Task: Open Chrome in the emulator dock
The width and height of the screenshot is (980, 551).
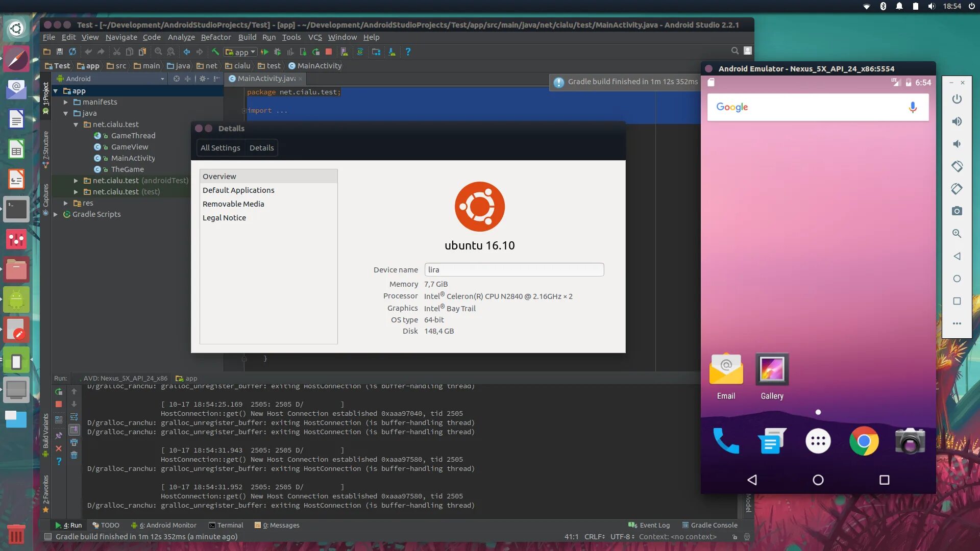Action: 864,441
